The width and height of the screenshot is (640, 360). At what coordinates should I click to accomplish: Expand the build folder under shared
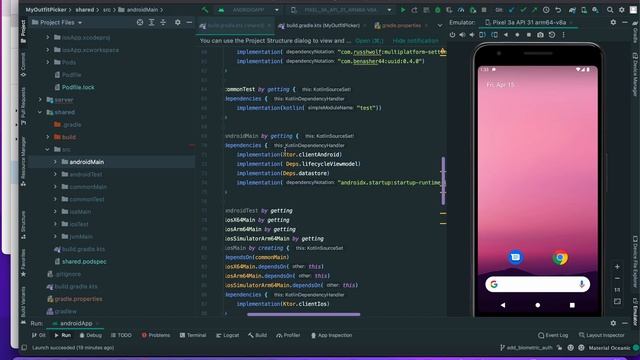point(48,137)
